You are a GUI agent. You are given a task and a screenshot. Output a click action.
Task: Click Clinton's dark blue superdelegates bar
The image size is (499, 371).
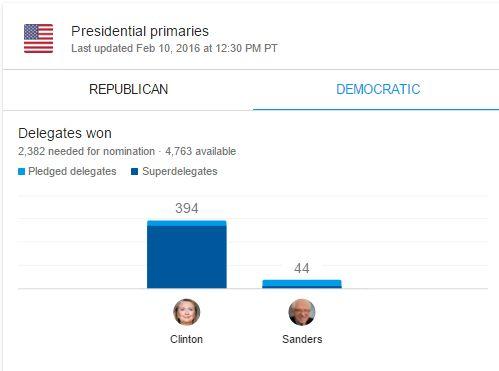[x=187, y=257]
